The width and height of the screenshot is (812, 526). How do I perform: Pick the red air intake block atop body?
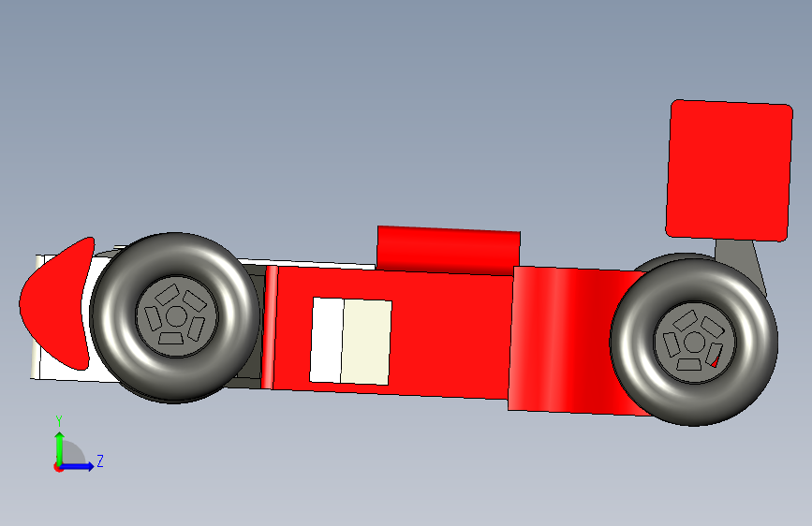449,251
